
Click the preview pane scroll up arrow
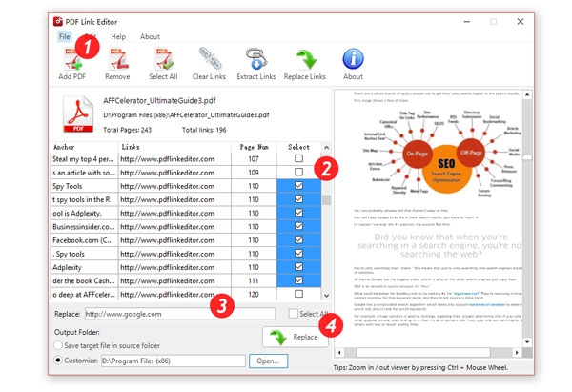tap(527, 94)
